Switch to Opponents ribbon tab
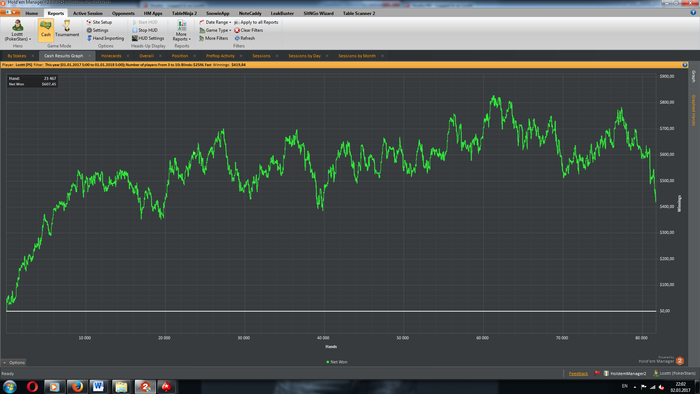 pos(123,13)
